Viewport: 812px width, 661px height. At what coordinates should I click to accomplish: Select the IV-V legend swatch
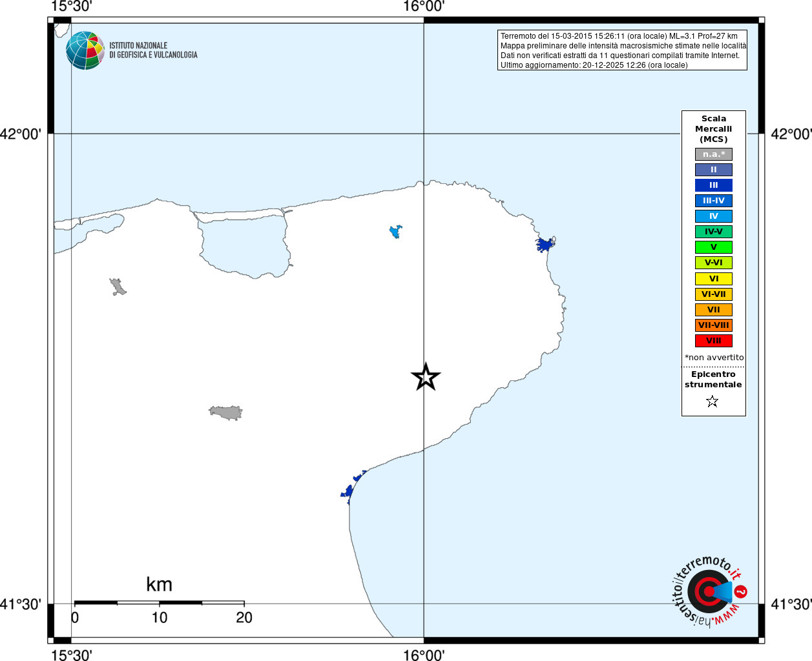click(x=714, y=232)
